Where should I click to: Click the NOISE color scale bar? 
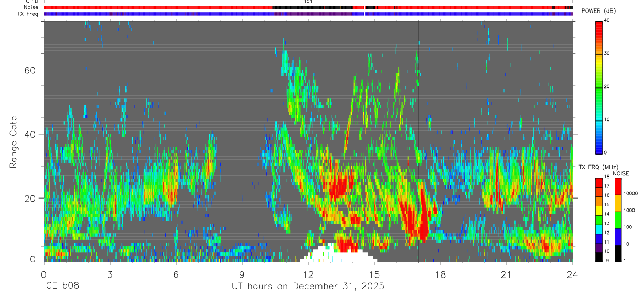(x=618, y=220)
